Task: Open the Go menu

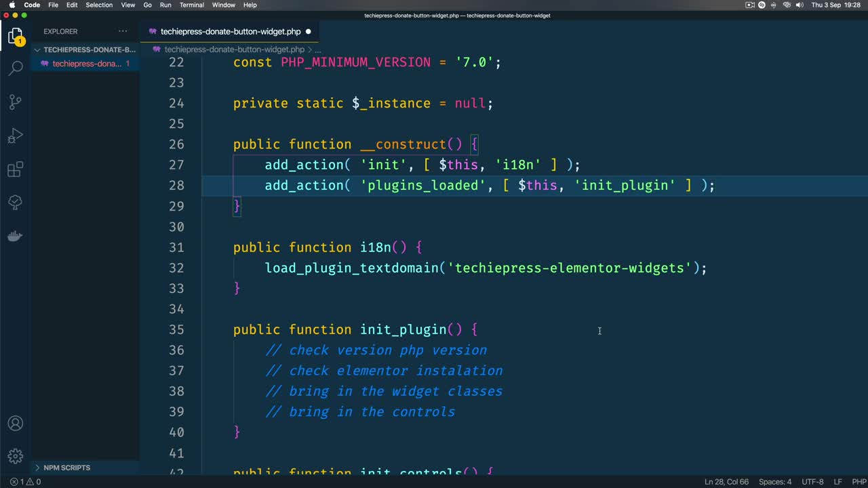Action: pyautogui.click(x=148, y=5)
